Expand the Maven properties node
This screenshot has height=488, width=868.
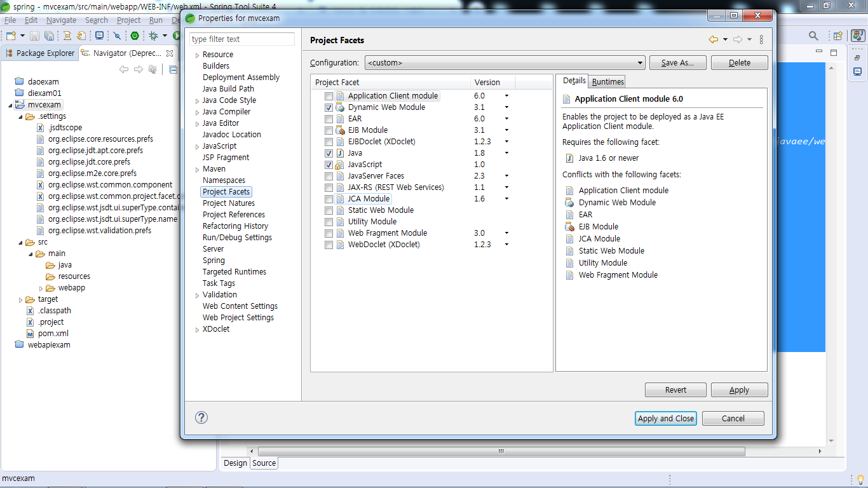click(197, 169)
